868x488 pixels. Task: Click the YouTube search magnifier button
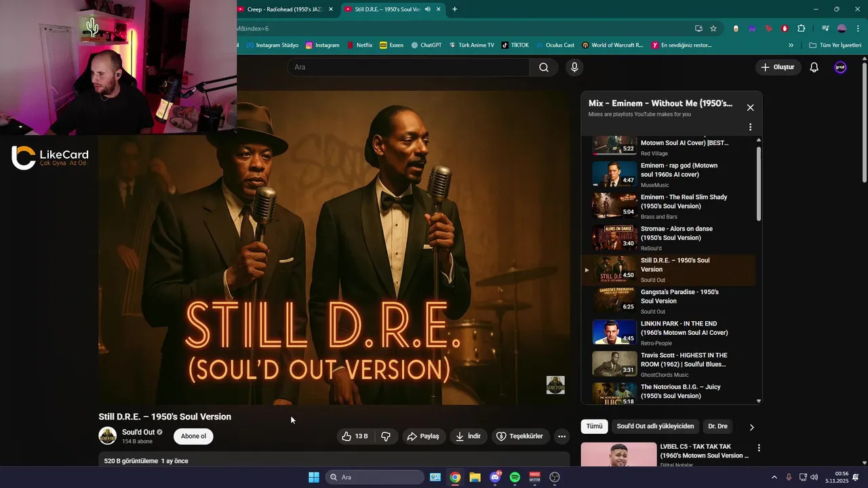[544, 67]
